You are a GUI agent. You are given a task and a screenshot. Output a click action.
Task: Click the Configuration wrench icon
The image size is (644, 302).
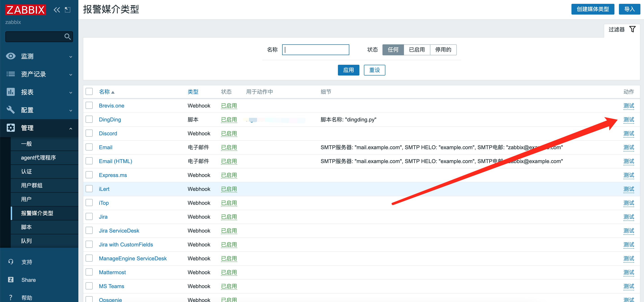tap(11, 110)
